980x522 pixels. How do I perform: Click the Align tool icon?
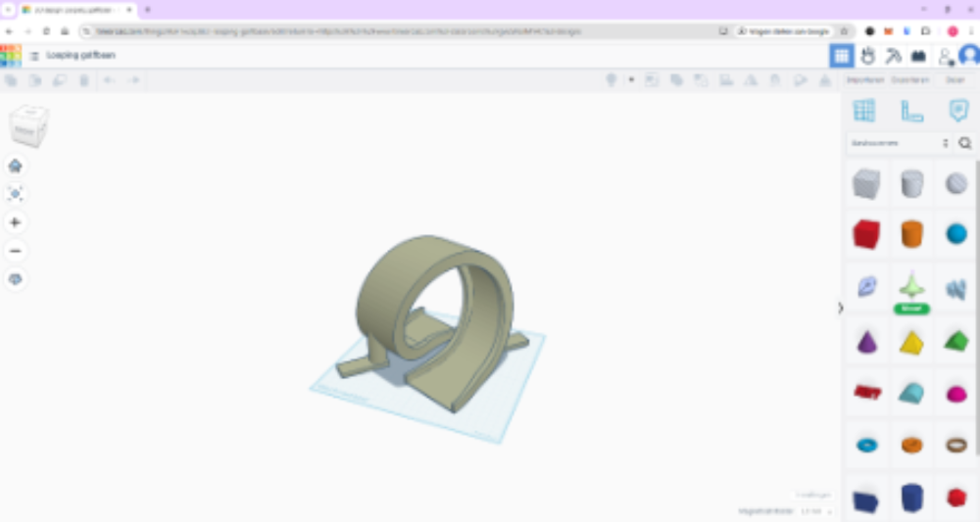pos(725,80)
